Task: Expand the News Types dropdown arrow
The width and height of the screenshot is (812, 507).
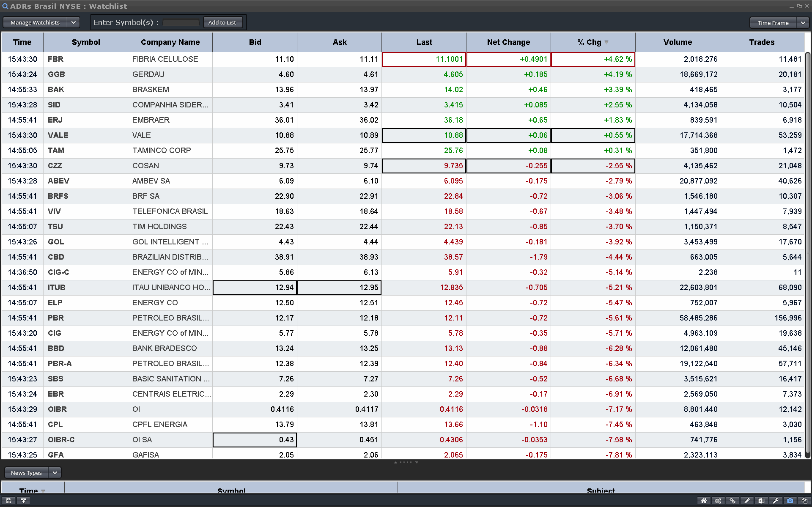Action: 55,473
